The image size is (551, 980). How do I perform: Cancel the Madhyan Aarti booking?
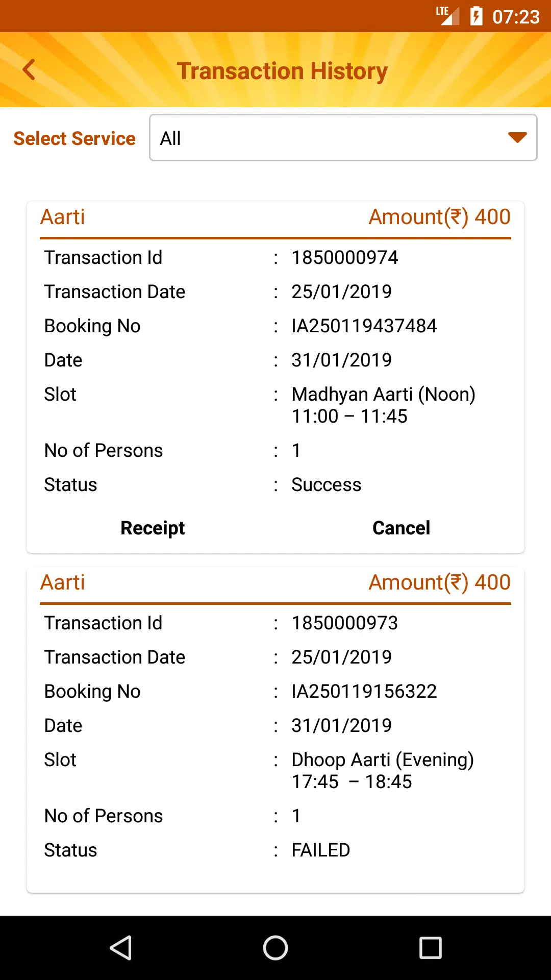401,528
